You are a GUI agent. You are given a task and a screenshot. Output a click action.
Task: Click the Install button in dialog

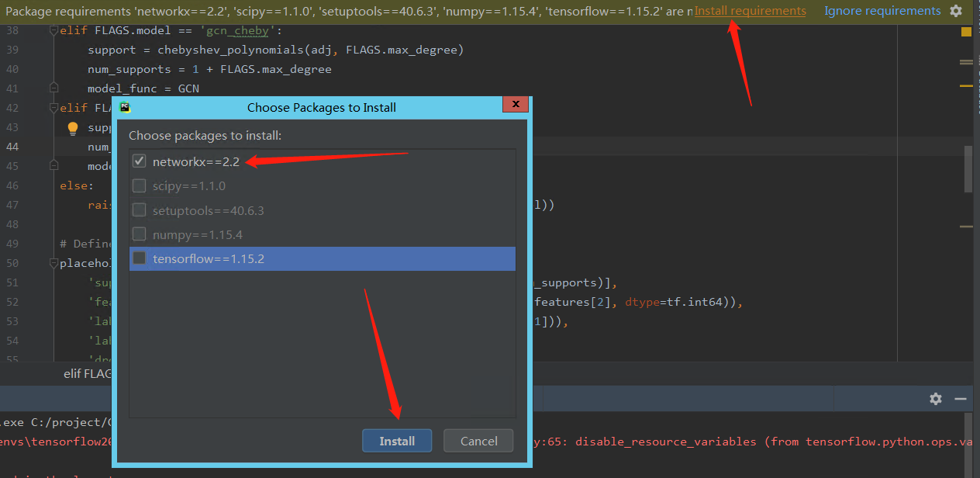pyautogui.click(x=397, y=441)
